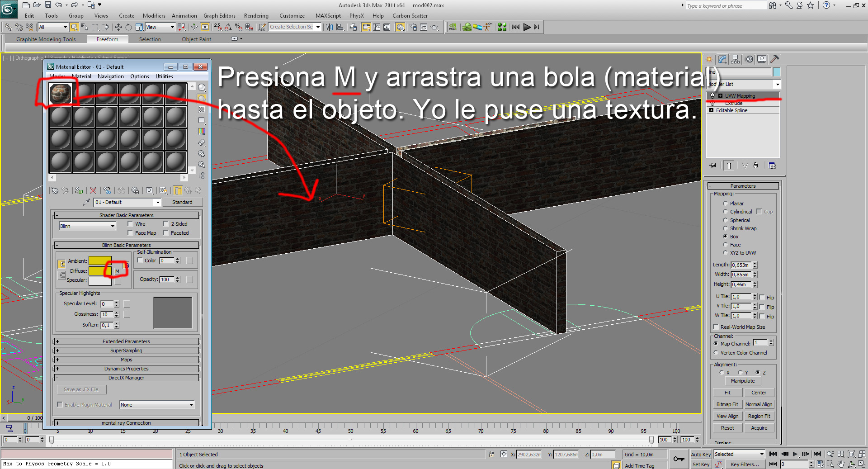The image size is (868, 469).
Task: Toggle the Backlight icon in Material Editor
Action: (202, 98)
